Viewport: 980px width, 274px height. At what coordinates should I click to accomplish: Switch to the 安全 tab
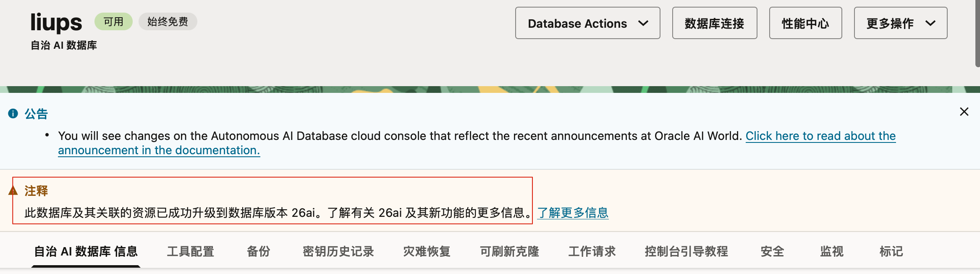click(772, 251)
